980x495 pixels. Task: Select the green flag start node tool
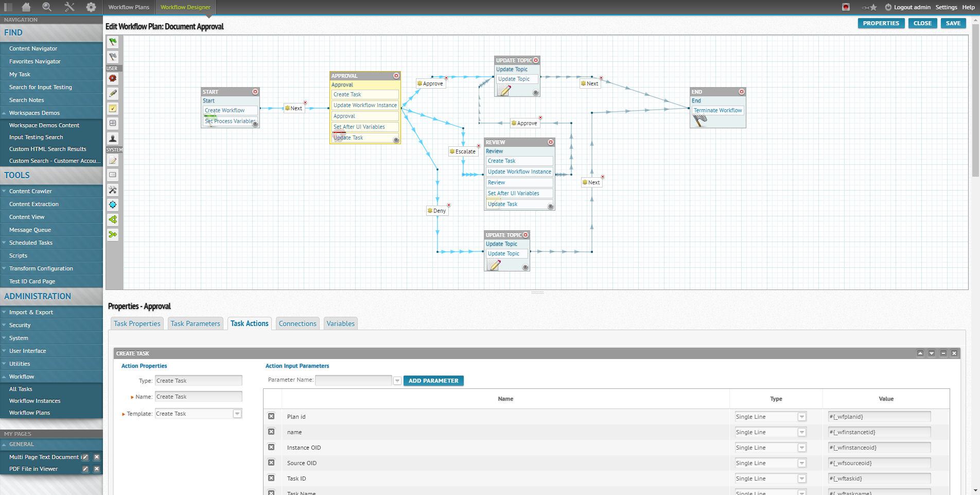[x=113, y=42]
